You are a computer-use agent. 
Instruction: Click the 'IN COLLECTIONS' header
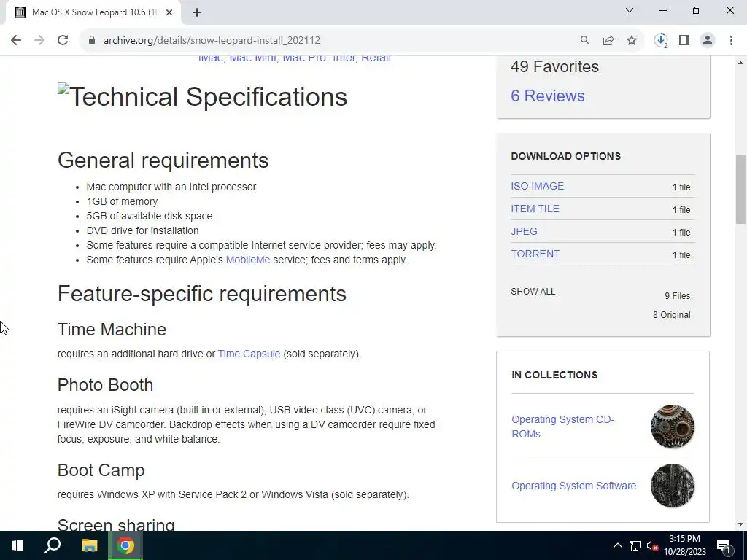[x=554, y=375]
